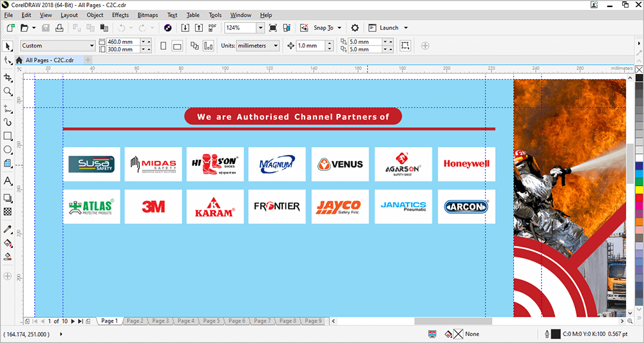Open the Effects menu
This screenshot has height=343, width=644.
point(120,15)
